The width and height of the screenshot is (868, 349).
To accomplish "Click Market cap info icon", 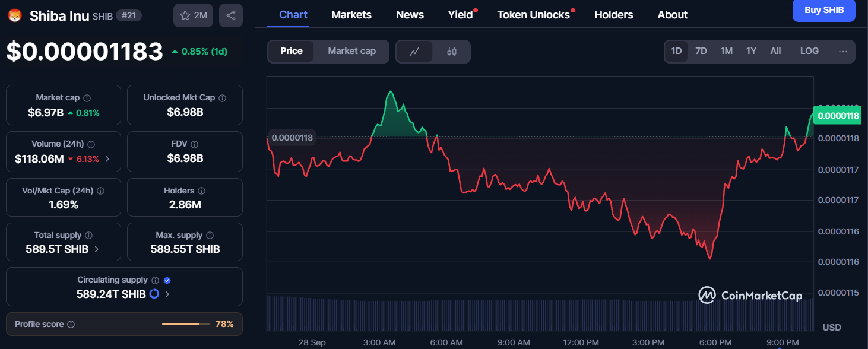I will pos(87,98).
